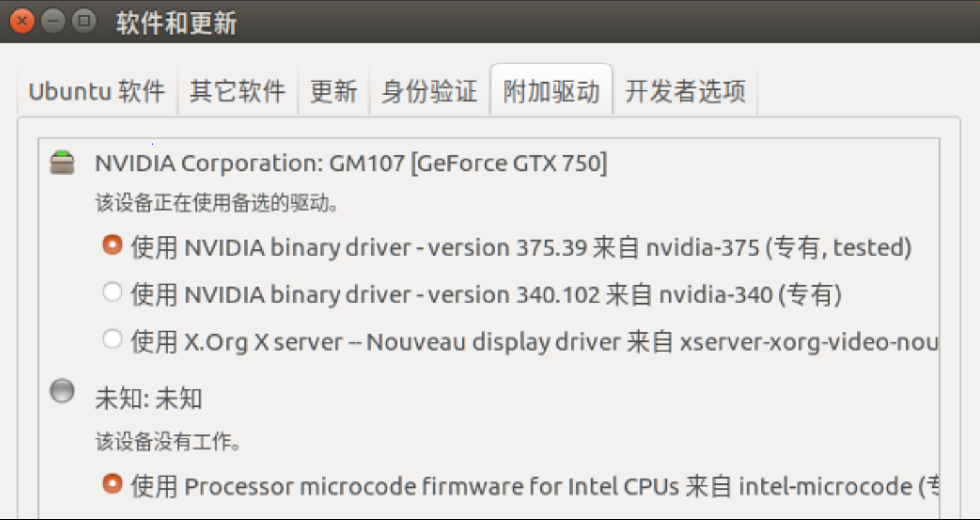
Task: Click the 软件和更新 window title bar
Action: pos(490,21)
